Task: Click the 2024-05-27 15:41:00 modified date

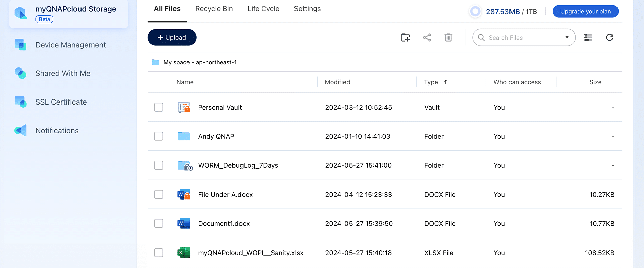Action: click(358, 165)
